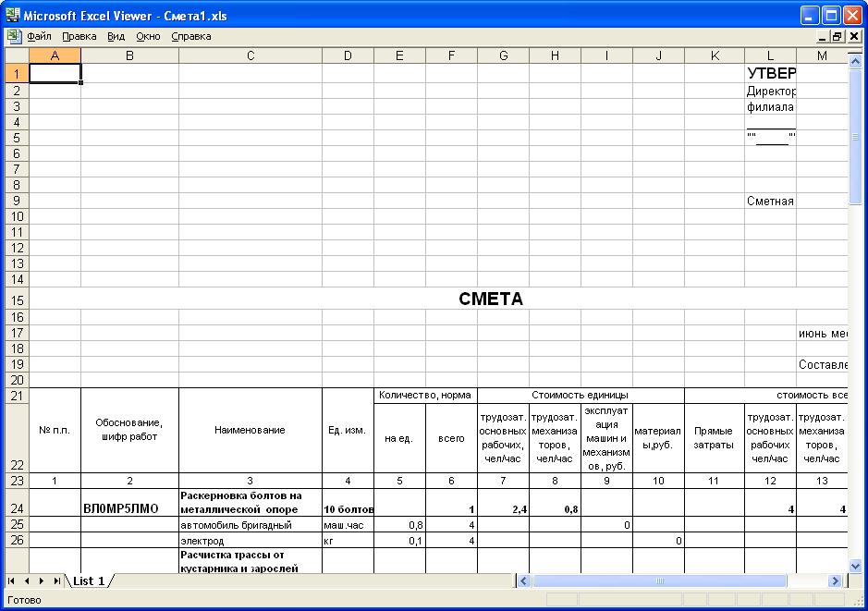Image resolution: width=868 pixels, height=611 pixels.
Task: Click the материалы,руб. header cell
Action: coord(658,438)
